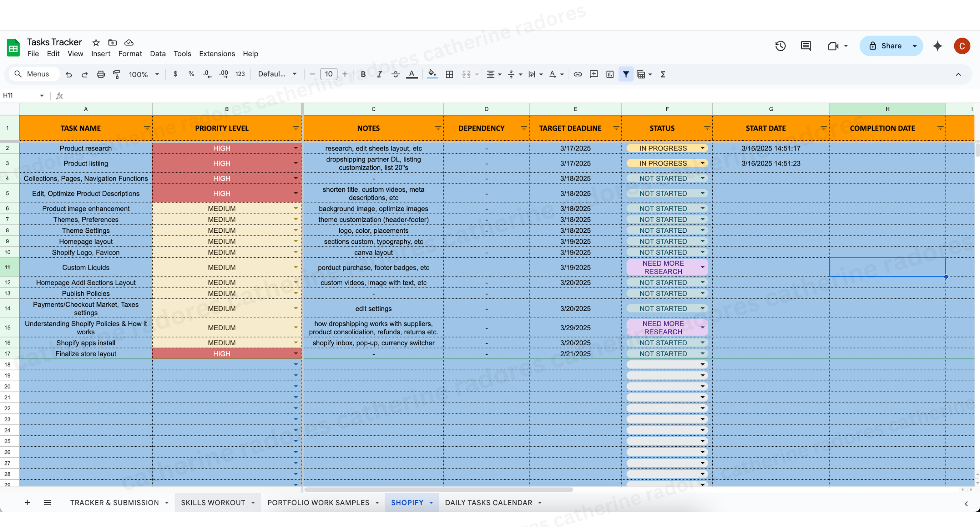Switch to DAILY TASKS CALENDAR sheet tab
The image size is (980, 527).
(x=489, y=502)
